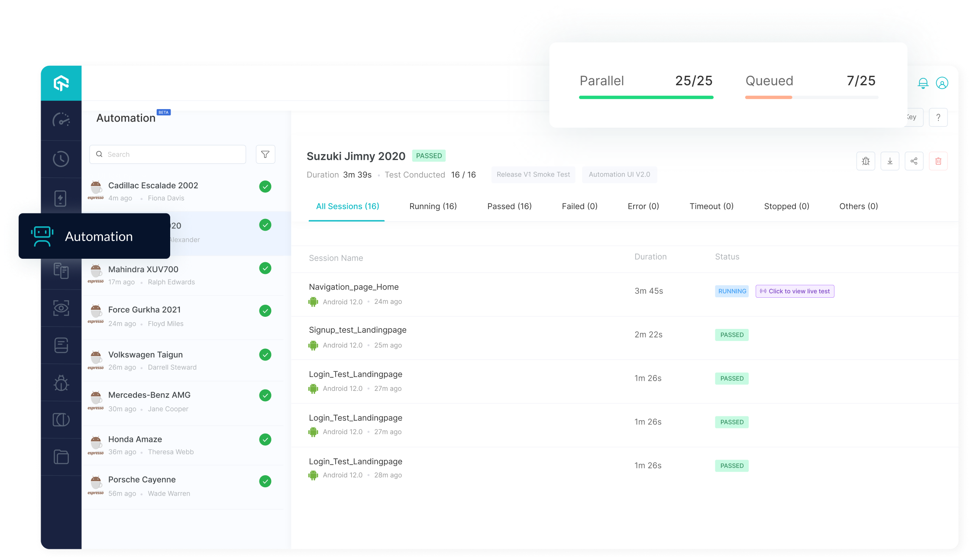Open the clock history sidebar icon
Image resolution: width=970 pixels, height=560 pixels.
point(61,159)
